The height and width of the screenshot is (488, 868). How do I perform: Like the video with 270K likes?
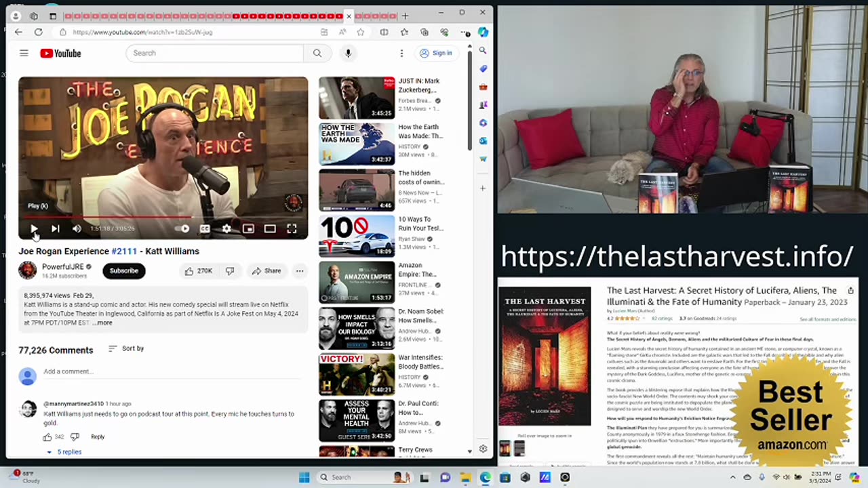(x=199, y=270)
